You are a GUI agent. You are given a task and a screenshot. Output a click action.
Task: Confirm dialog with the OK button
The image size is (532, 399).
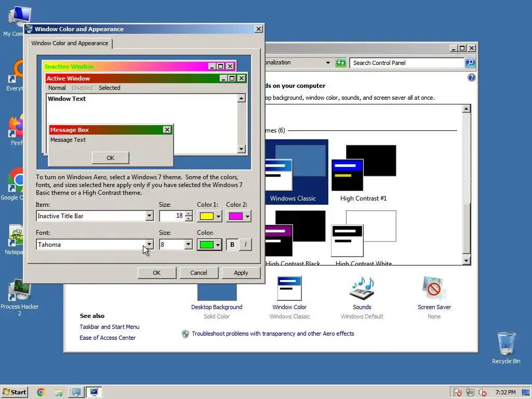tap(157, 273)
